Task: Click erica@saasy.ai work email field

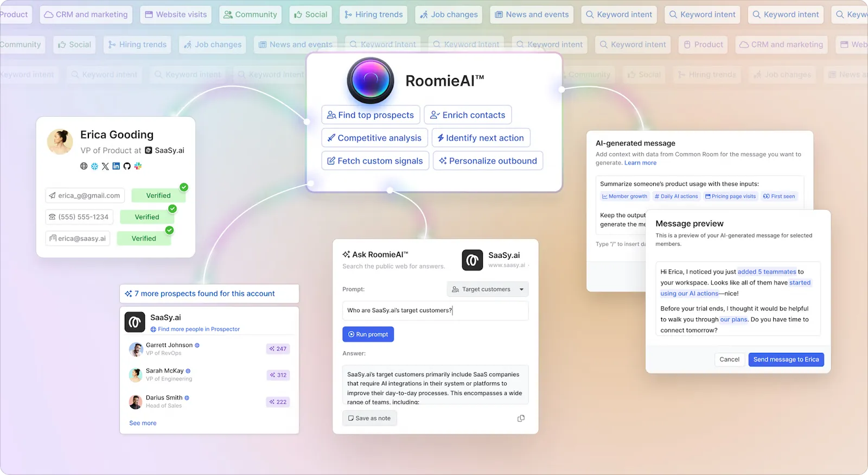Action: 78,238
